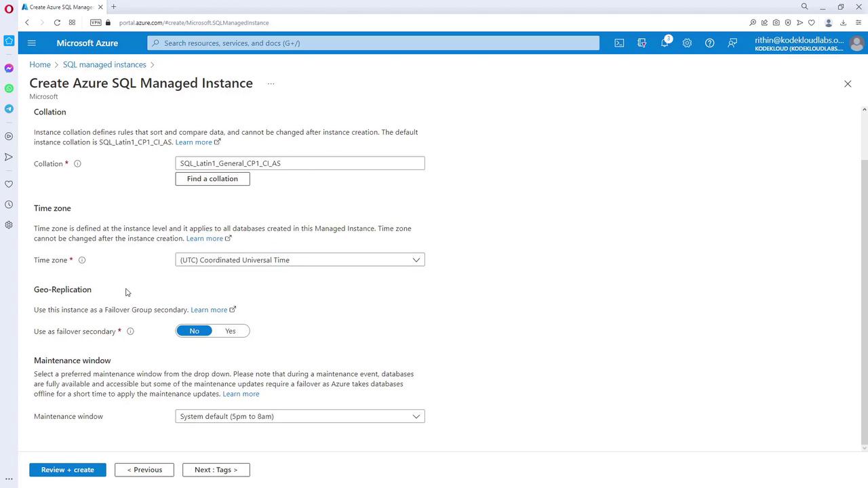Image resolution: width=868 pixels, height=488 pixels.
Task: Reload the page in the browser
Action: pyautogui.click(x=57, y=22)
